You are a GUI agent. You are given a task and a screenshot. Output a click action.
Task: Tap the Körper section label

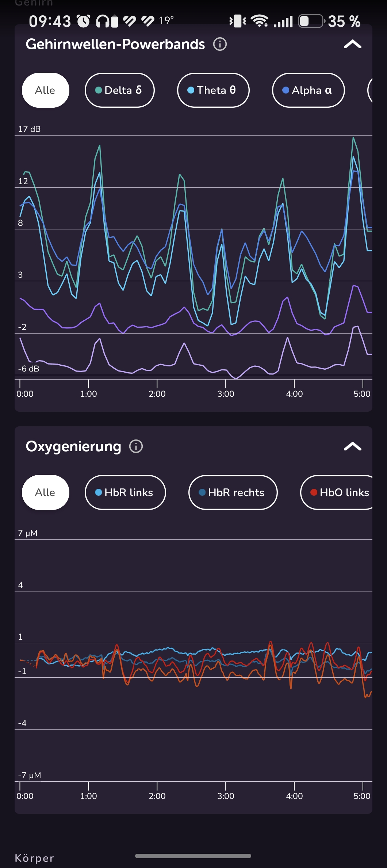coord(34,858)
